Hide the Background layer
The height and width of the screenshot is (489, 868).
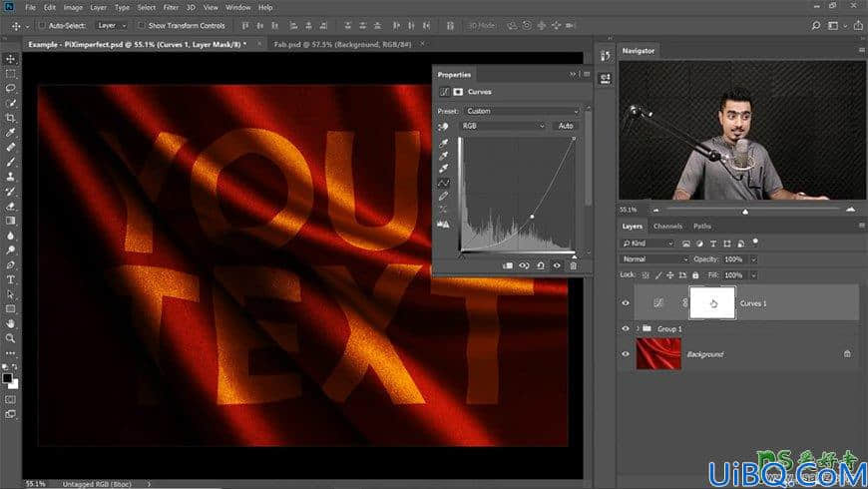[626, 354]
